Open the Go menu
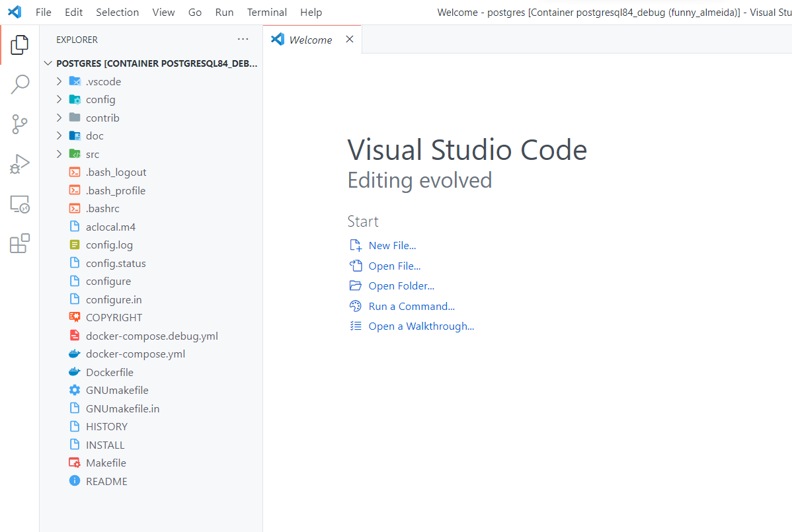The image size is (792, 532). 195,12
